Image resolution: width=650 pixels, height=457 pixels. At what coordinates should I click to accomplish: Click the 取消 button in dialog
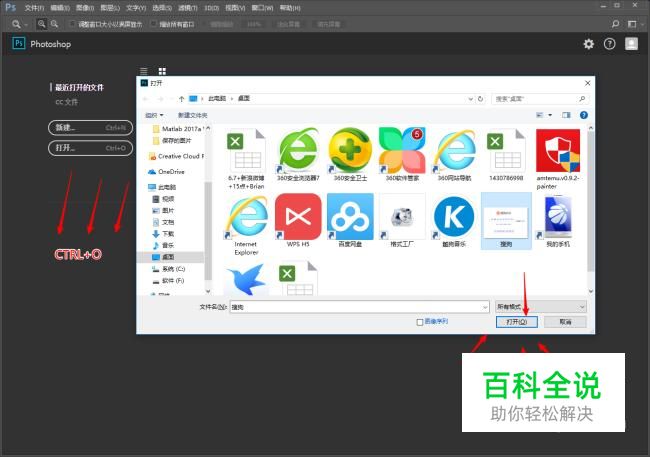coord(565,322)
